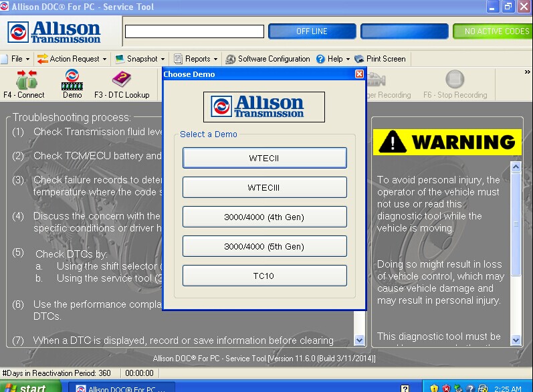This screenshot has height=392, width=533.
Task: Select the TC10 demo option
Action: pyautogui.click(x=264, y=276)
